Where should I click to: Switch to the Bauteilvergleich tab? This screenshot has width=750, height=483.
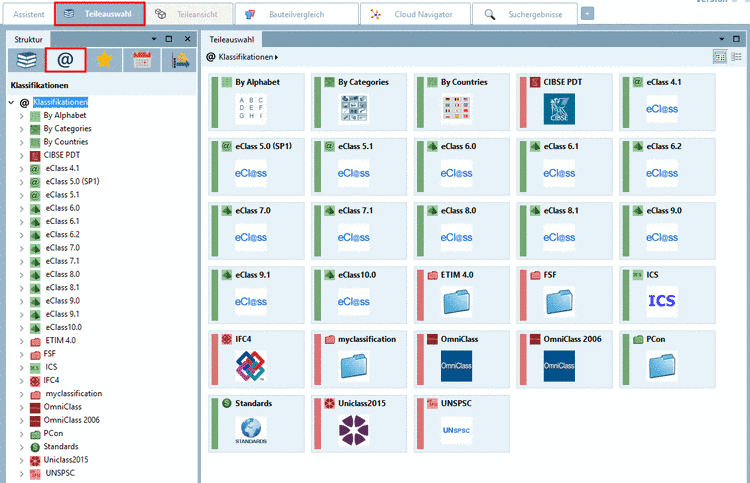pos(297,14)
